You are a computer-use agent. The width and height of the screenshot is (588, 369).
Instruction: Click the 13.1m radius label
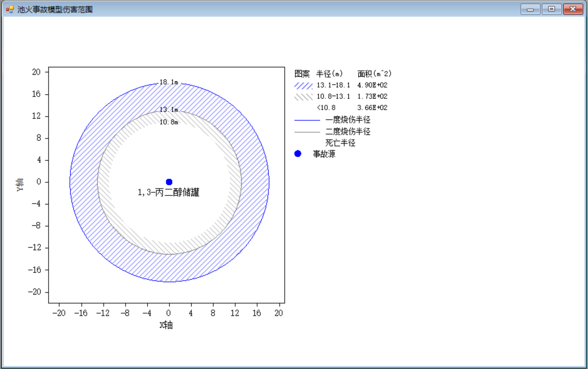(x=169, y=110)
